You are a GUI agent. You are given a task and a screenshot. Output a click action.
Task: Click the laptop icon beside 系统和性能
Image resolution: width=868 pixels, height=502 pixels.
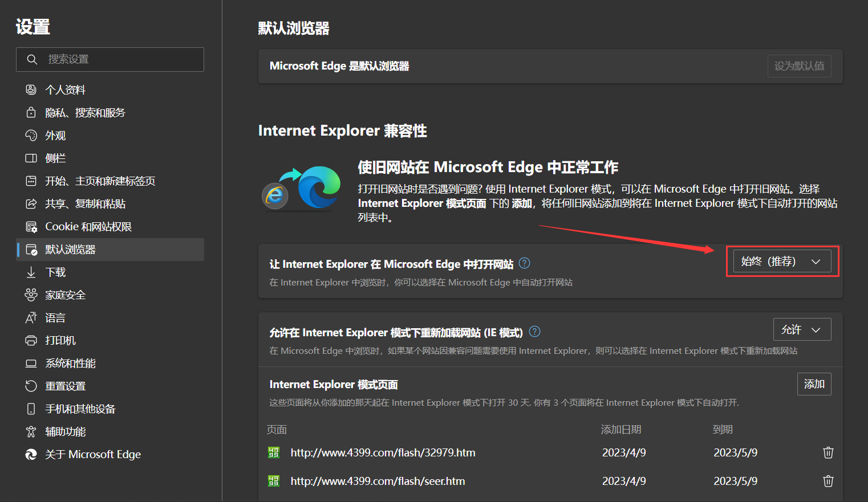[31, 363]
